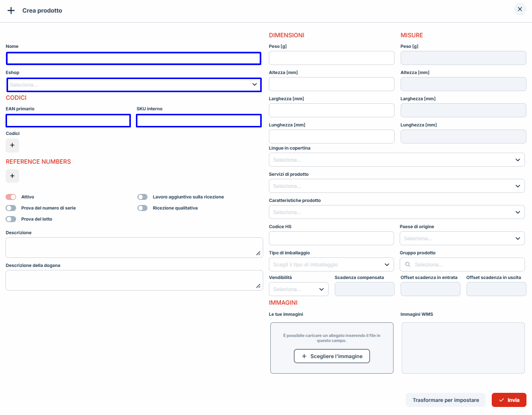
Task: Click the search icon in Gruppo prodotto
Action: coord(408,264)
